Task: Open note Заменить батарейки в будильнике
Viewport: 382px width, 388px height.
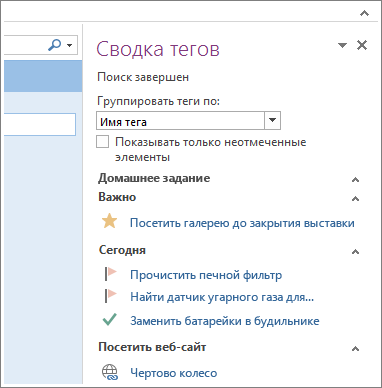Action: coord(225,321)
